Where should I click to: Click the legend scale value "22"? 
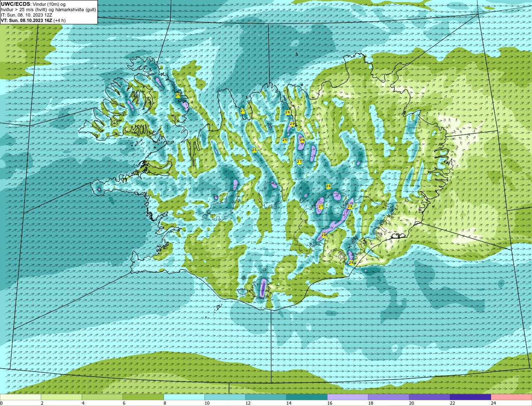point(452,403)
